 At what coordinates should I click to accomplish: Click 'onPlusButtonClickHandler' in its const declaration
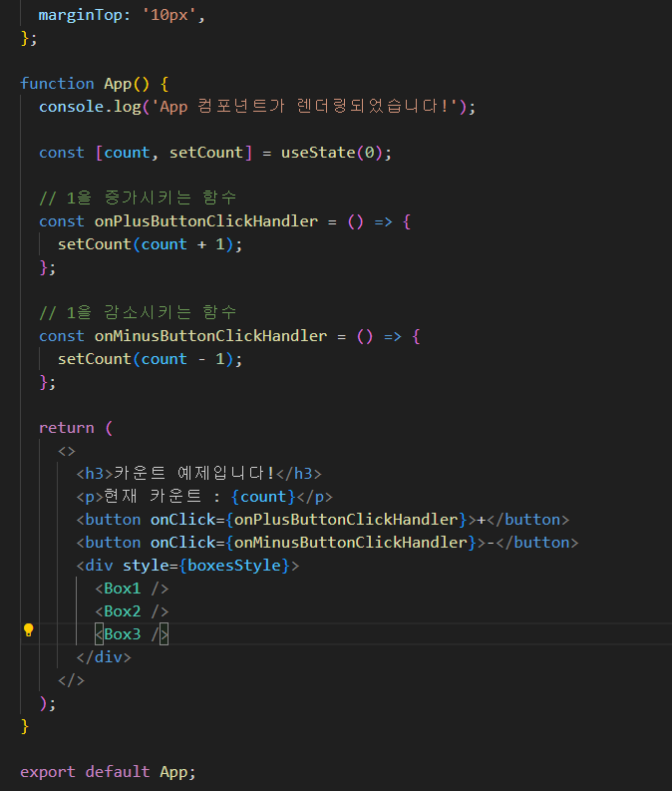(206, 221)
